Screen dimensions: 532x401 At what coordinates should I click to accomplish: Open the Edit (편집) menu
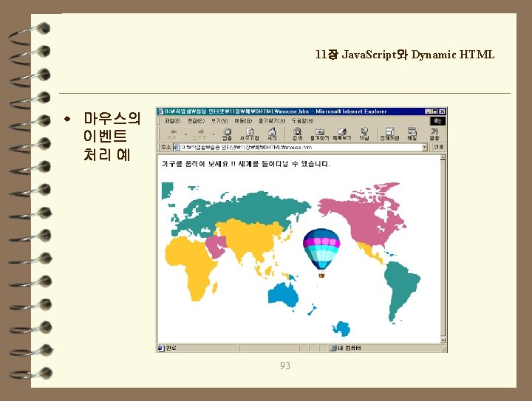(196, 120)
